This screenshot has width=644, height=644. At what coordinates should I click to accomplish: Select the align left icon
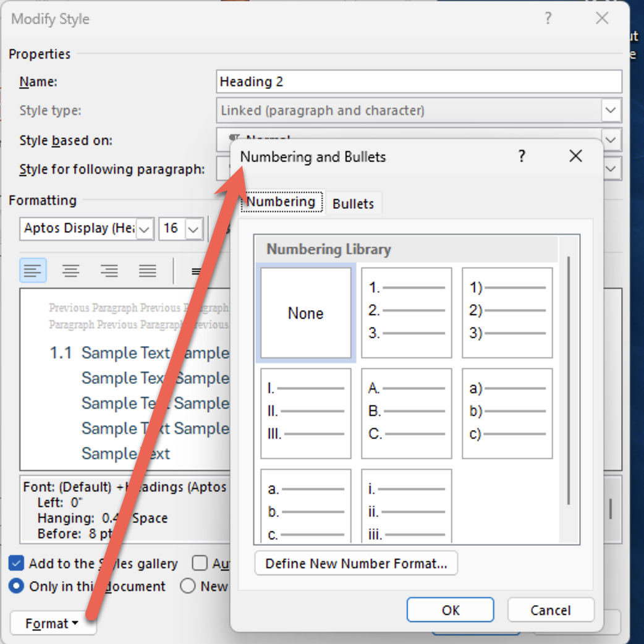click(33, 271)
